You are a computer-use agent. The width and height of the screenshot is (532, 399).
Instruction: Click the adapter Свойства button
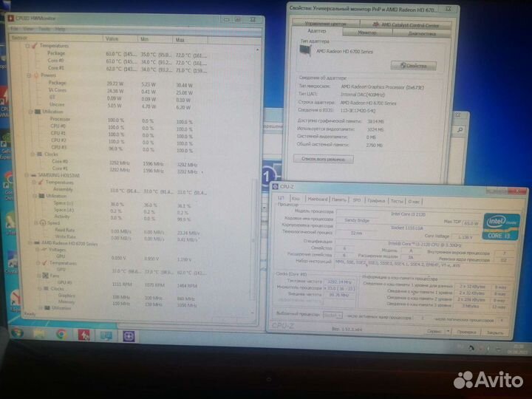(x=413, y=66)
